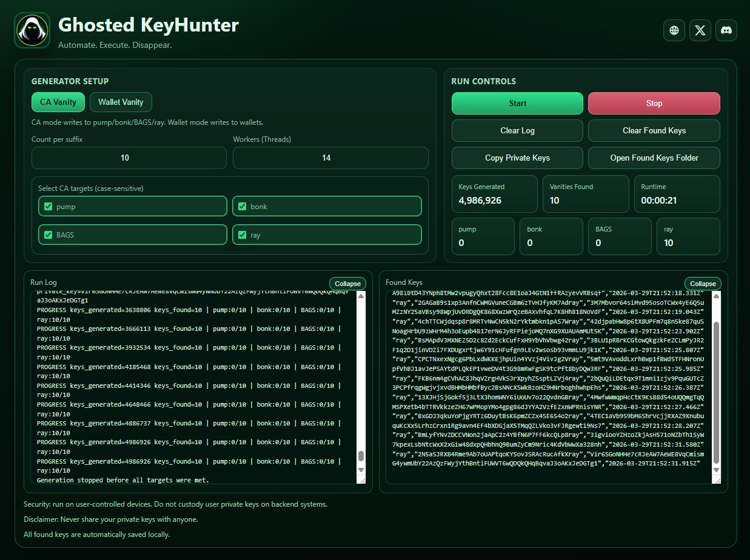The height and width of the screenshot is (560, 750).
Task: Collapse the Run Log panel
Action: coord(347,283)
